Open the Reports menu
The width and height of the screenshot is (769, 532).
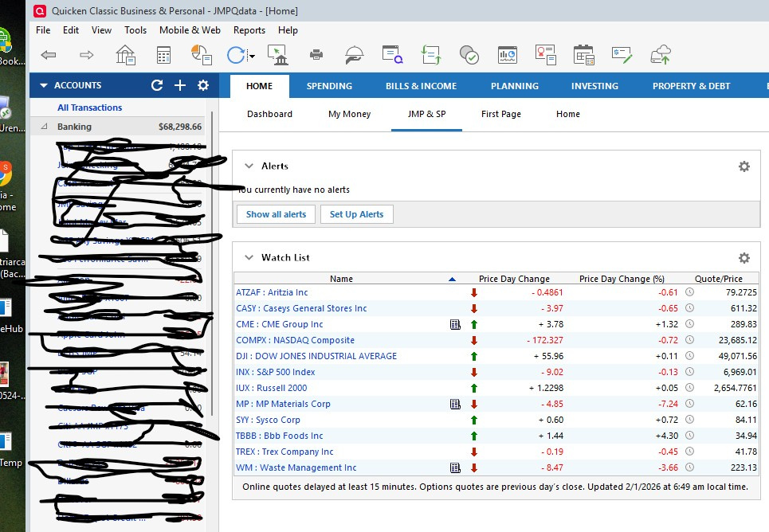click(x=249, y=30)
